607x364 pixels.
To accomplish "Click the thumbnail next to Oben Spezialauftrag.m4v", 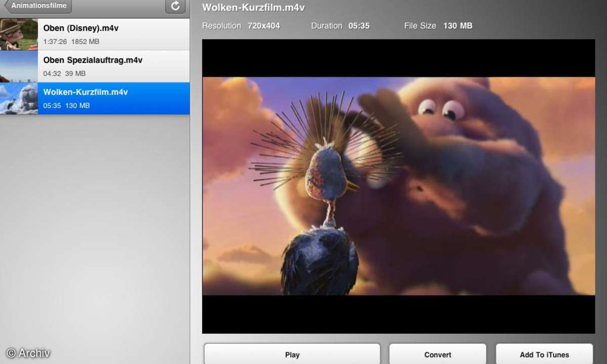I will 19,66.
